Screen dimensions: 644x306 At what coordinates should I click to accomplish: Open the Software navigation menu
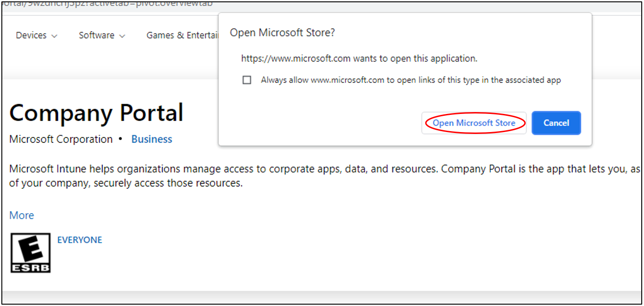pyautogui.click(x=96, y=35)
